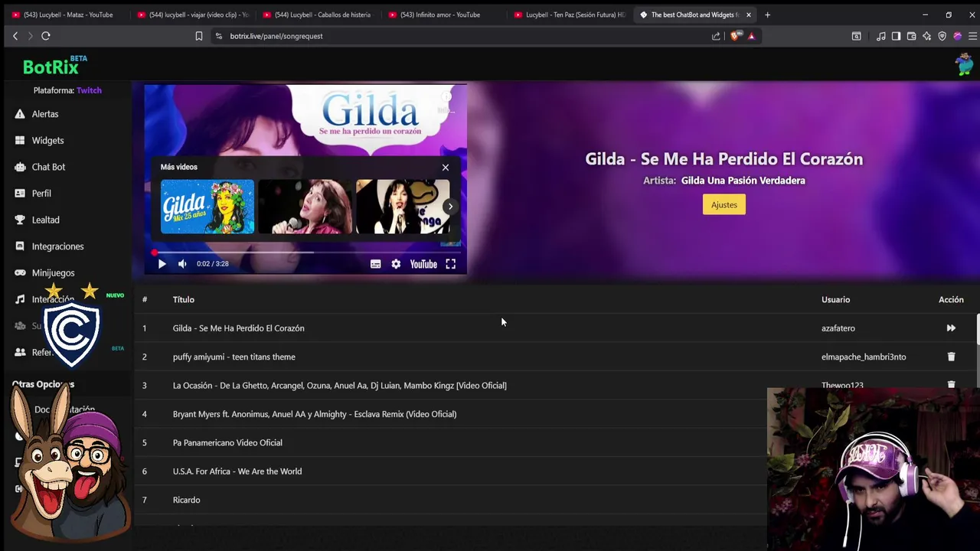This screenshot has height=551, width=980.
Task: Switch to lucybell - viajar tab
Action: [193, 15]
